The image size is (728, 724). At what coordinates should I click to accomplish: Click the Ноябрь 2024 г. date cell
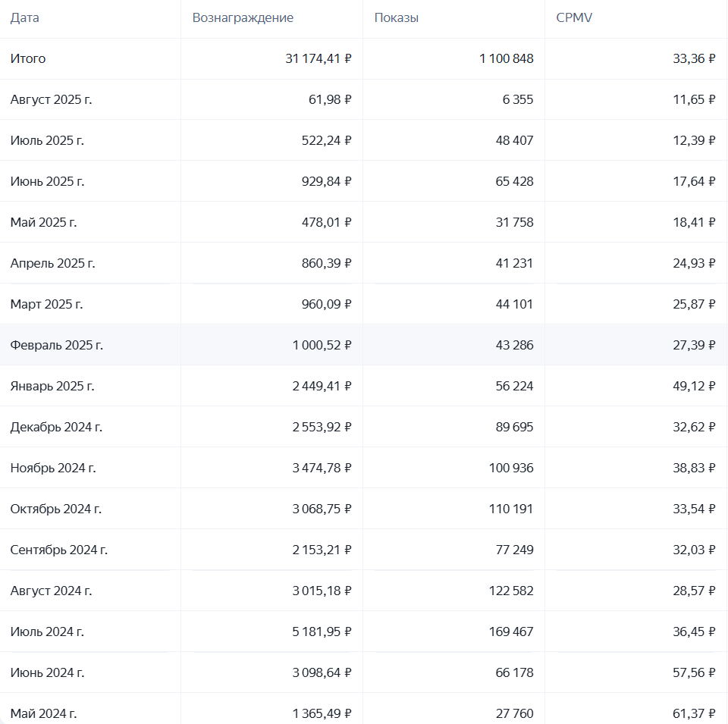(53, 469)
